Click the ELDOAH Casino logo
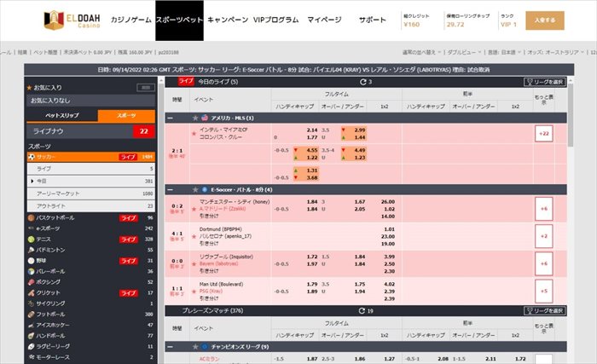 [x=72, y=20]
